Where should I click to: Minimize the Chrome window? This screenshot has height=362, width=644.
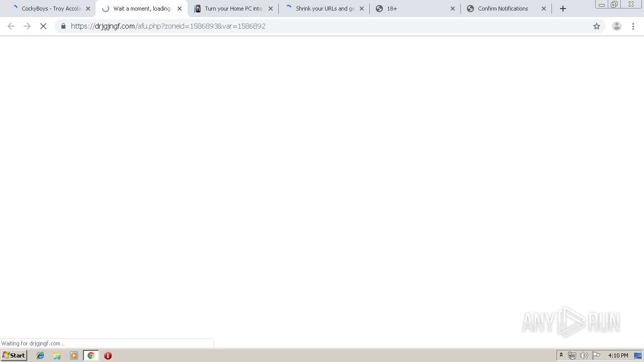pos(601,5)
